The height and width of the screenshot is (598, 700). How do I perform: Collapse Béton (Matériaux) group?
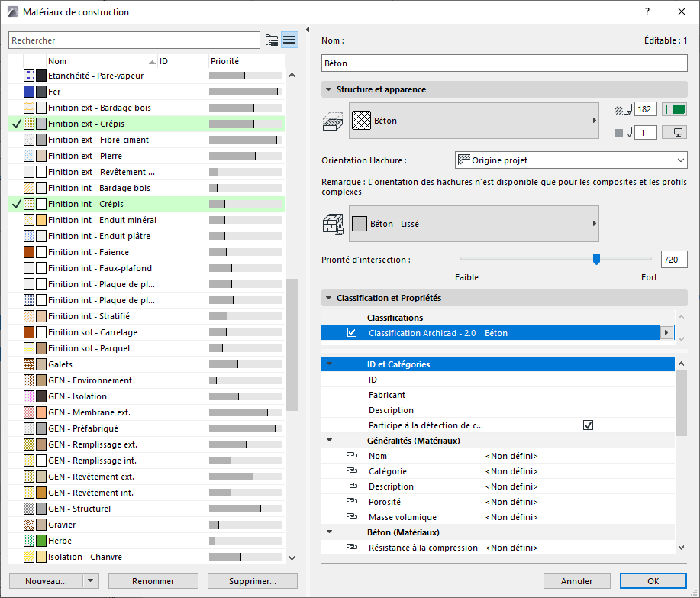pyautogui.click(x=330, y=532)
